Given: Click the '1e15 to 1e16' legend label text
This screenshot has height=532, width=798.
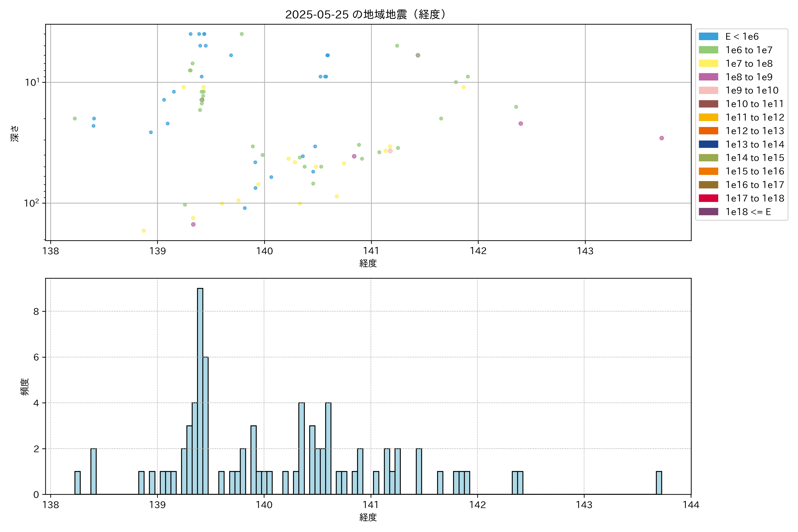Looking at the screenshot, I should 755,171.
